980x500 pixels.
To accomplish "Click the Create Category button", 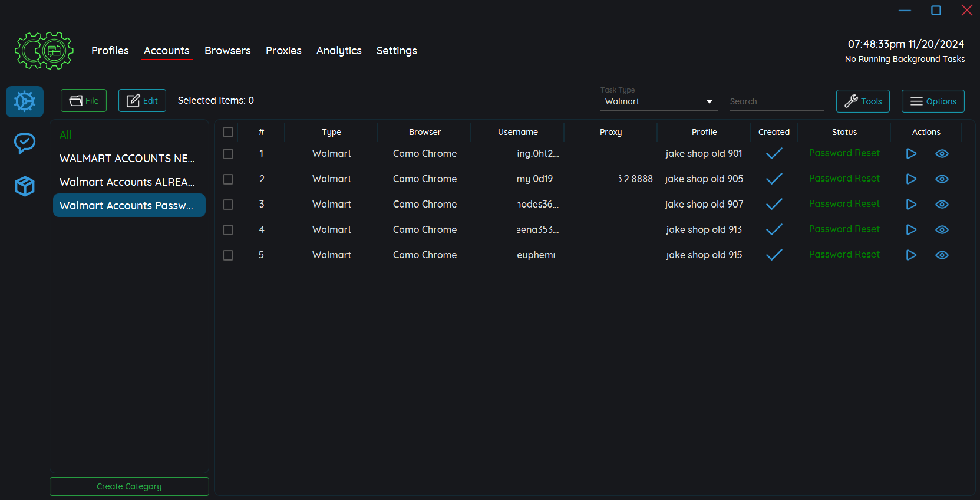I will [129, 486].
